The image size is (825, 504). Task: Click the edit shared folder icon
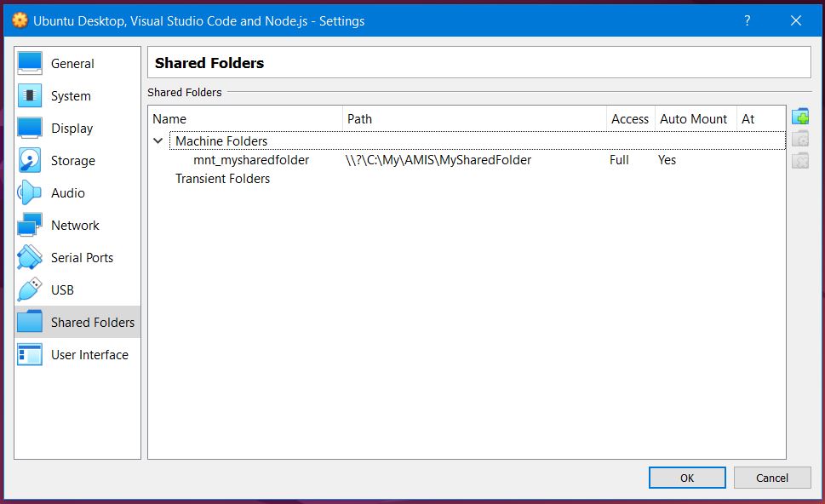tap(800, 139)
